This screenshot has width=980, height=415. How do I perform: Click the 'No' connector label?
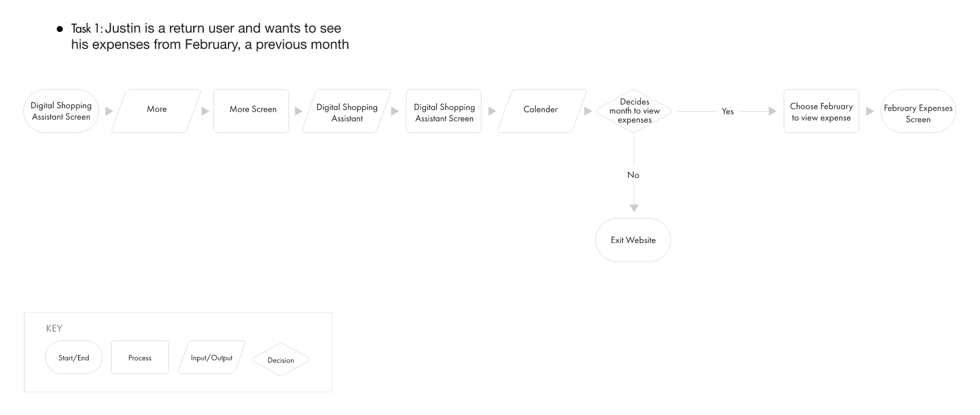coord(633,175)
